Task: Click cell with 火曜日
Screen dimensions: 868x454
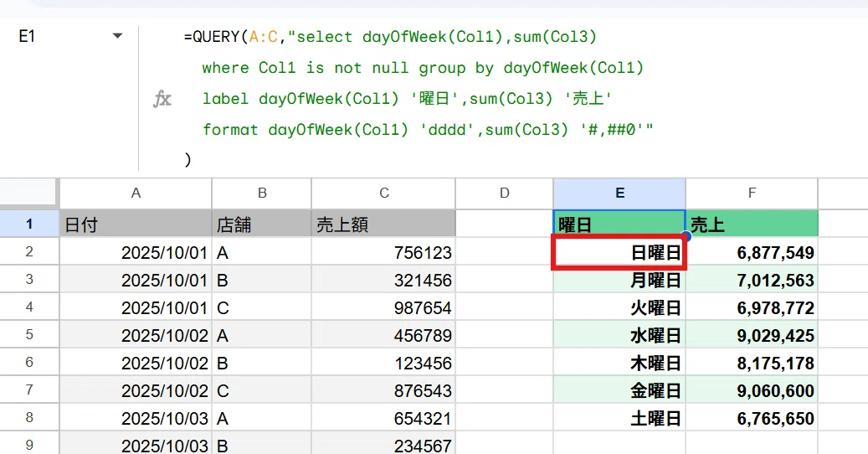Action: [619, 307]
